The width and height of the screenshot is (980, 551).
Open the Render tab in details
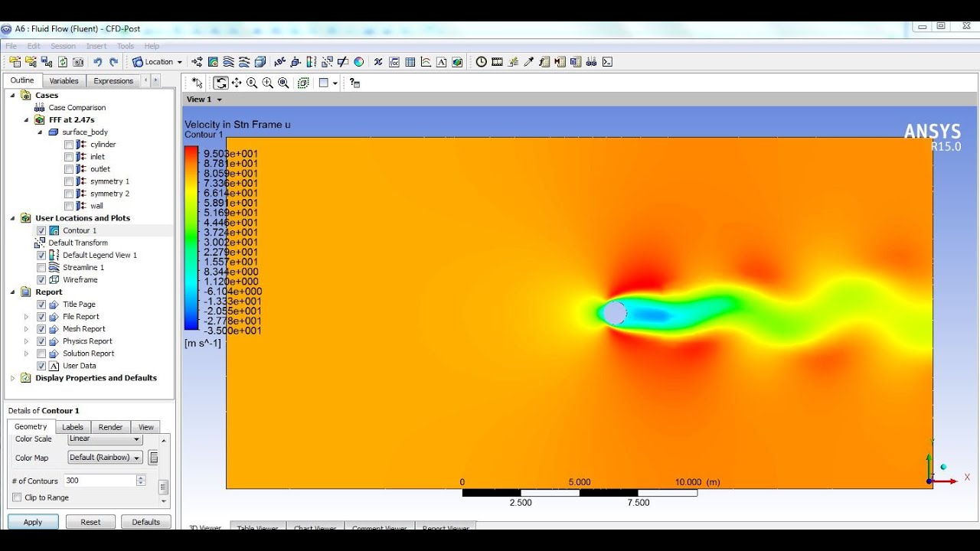click(x=110, y=427)
